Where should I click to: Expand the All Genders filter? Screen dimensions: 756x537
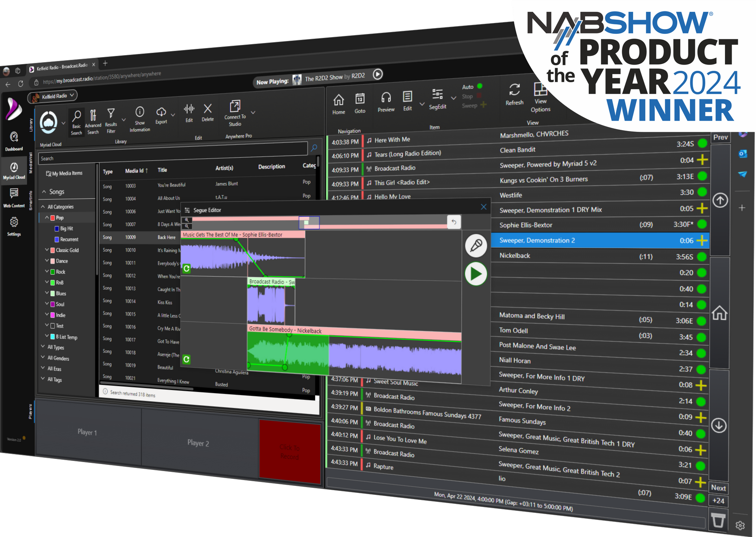pyautogui.click(x=43, y=357)
